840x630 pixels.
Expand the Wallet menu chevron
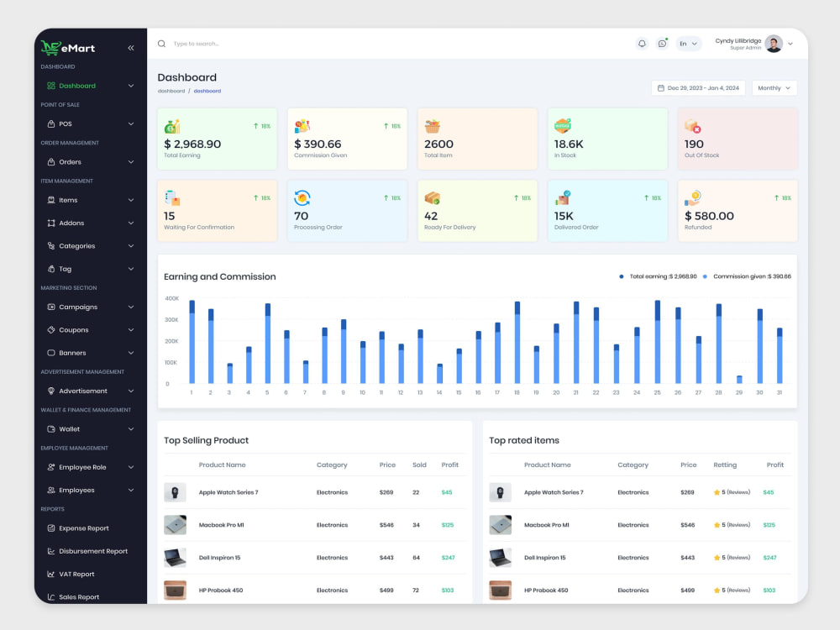(131, 429)
